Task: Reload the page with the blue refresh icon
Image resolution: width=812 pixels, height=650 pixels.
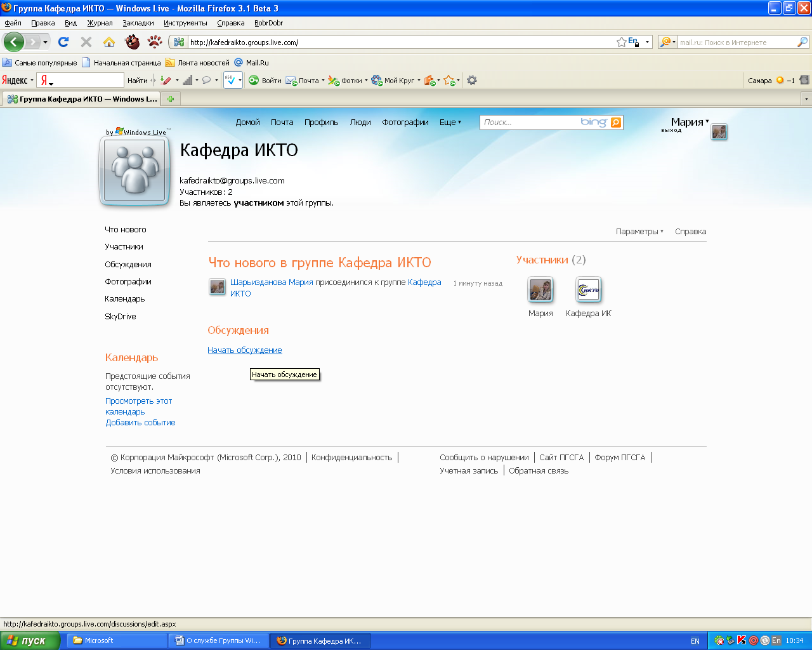Action: (x=63, y=42)
